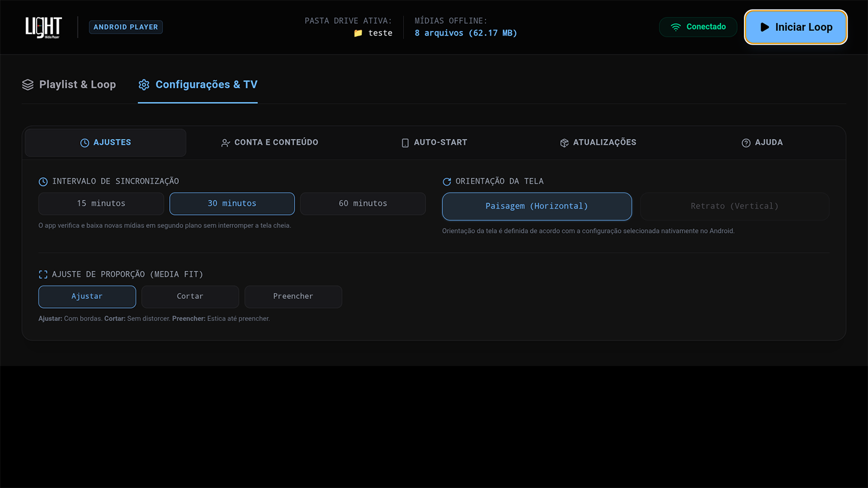The image size is (868, 488).
Task: Set media fit to Preencher
Action: click(x=293, y=297)
